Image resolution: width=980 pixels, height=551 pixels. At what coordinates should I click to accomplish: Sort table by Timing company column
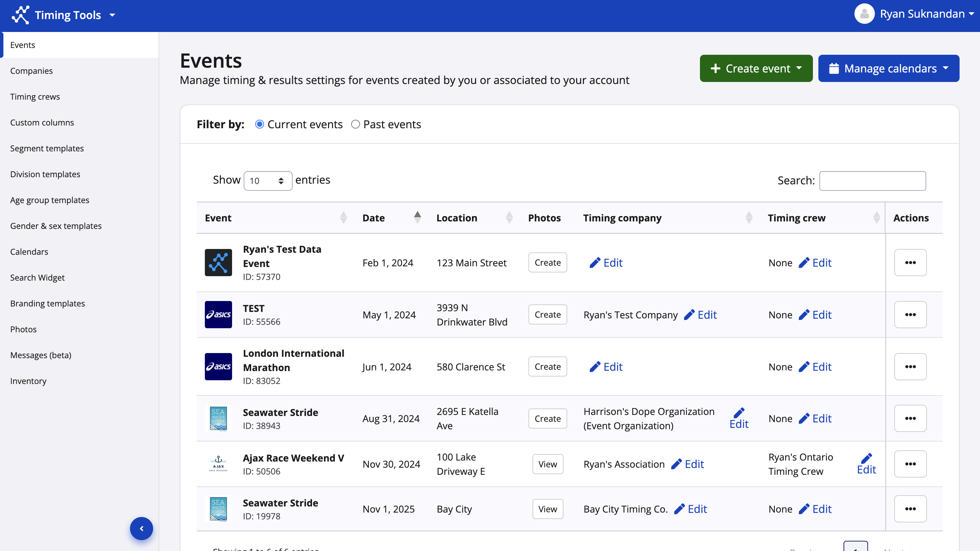[749, 218]
